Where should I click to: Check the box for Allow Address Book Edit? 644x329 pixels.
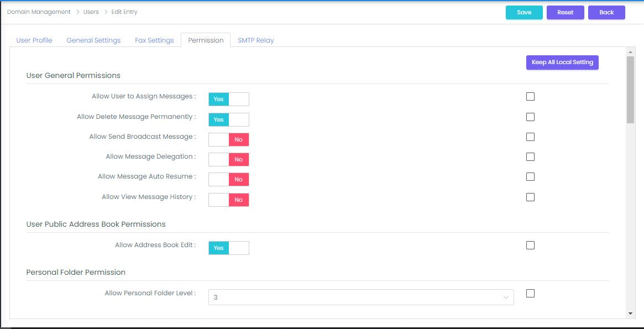pos(530,245)
